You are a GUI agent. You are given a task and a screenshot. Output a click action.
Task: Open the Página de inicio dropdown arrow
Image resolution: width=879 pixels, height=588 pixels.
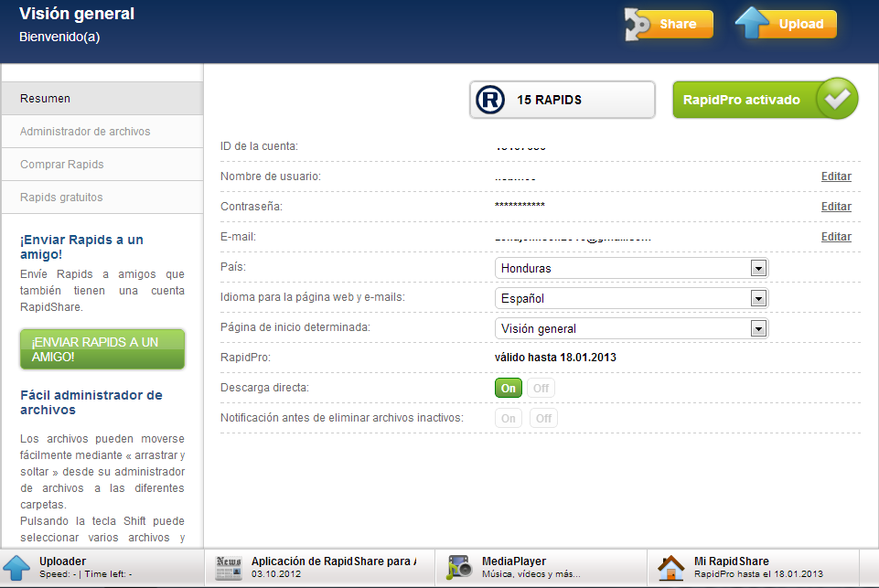(x=758, y=329)
